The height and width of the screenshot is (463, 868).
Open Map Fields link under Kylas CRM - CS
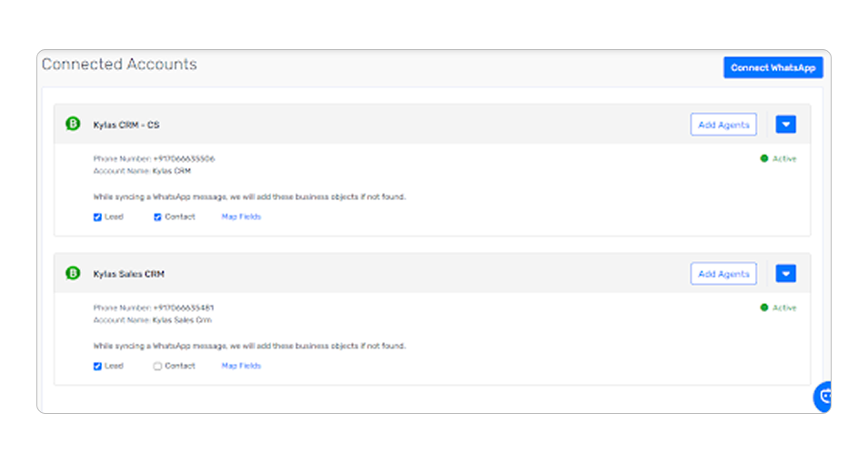point(241,217)
